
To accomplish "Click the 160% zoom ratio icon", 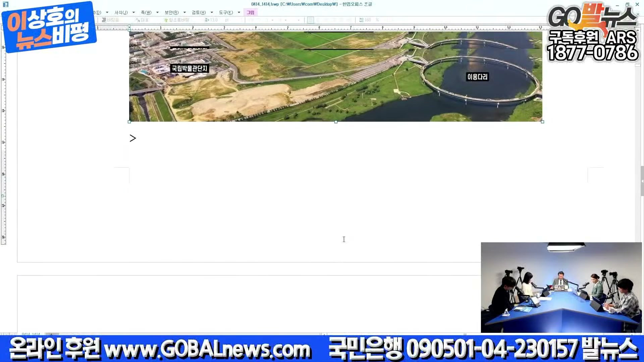I will (x=361, y=20).
